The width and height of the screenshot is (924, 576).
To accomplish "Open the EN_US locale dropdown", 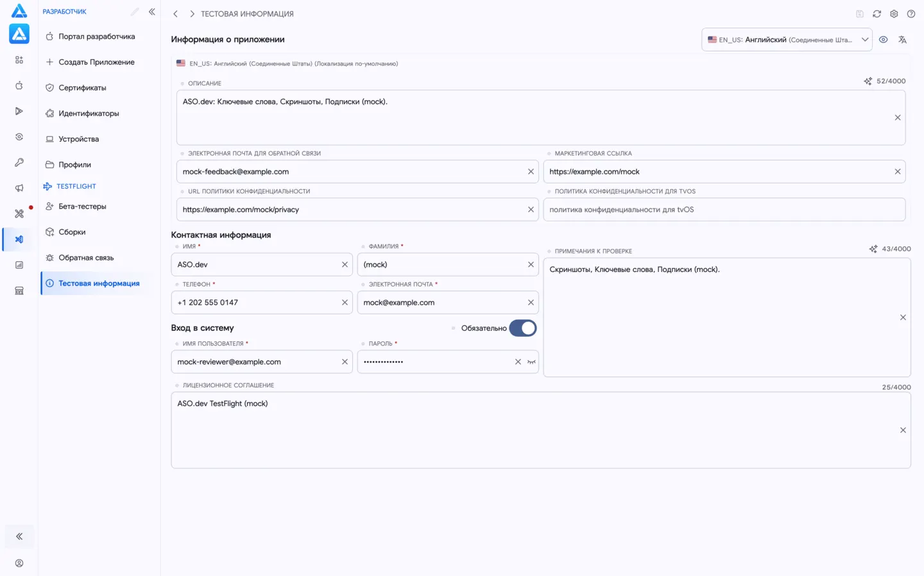I will (x=787, y=40).
